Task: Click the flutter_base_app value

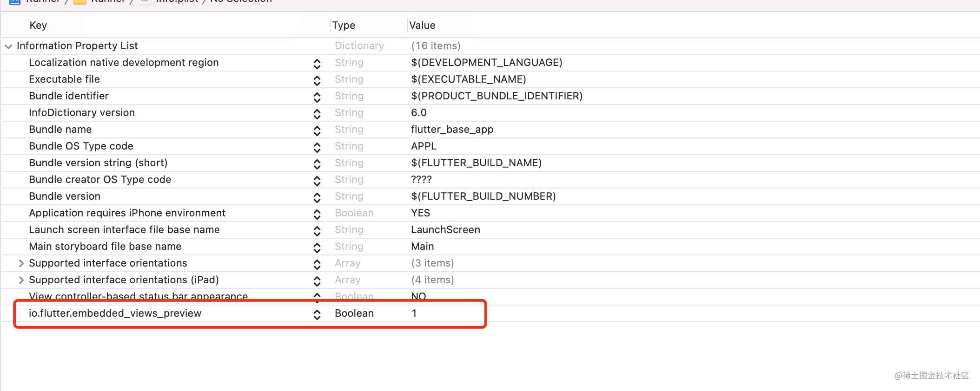Action: (x=452, y=129)
